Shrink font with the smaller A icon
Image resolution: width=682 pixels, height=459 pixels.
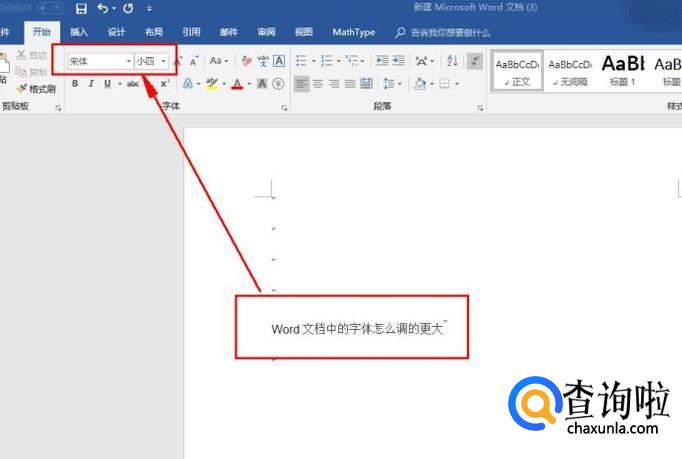click(x=194, y=61)
